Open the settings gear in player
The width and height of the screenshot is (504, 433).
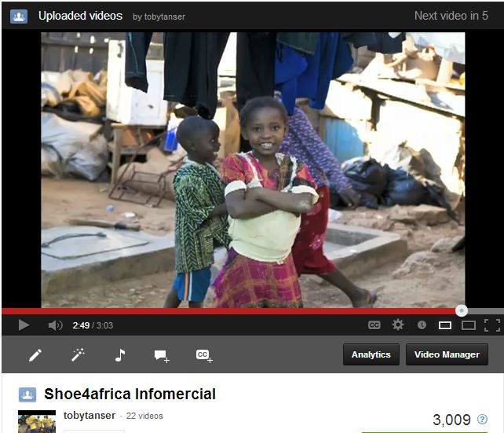pyautogui.click(x=398, y=325)
